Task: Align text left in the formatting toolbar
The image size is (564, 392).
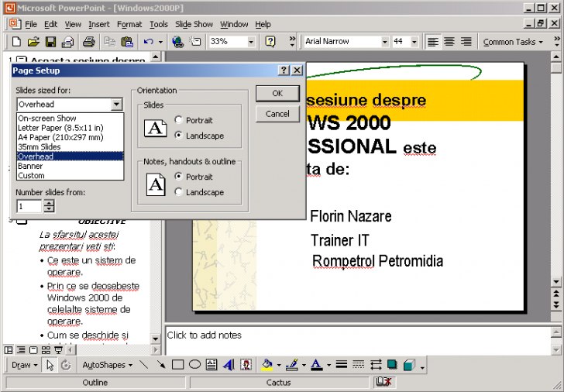Action: 433,42
